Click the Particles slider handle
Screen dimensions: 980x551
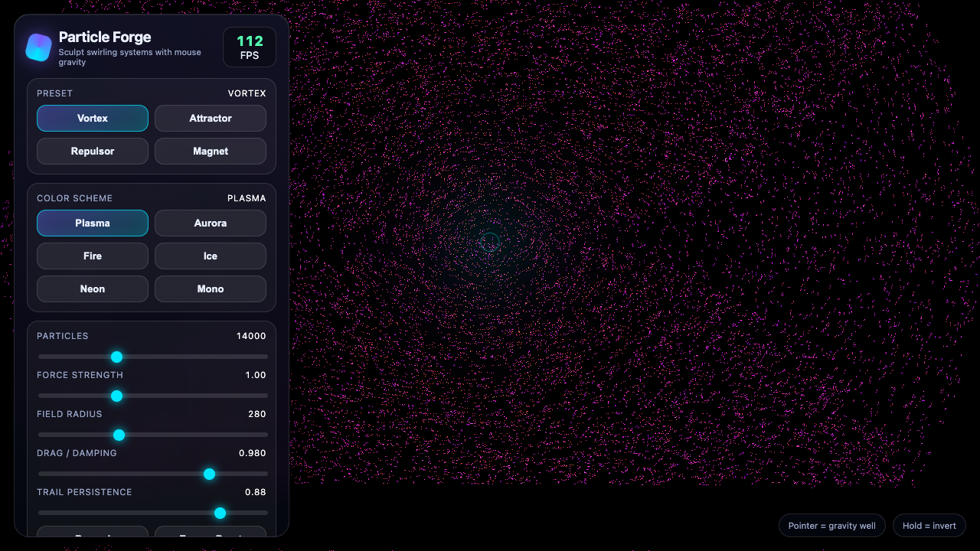(116, 357)
